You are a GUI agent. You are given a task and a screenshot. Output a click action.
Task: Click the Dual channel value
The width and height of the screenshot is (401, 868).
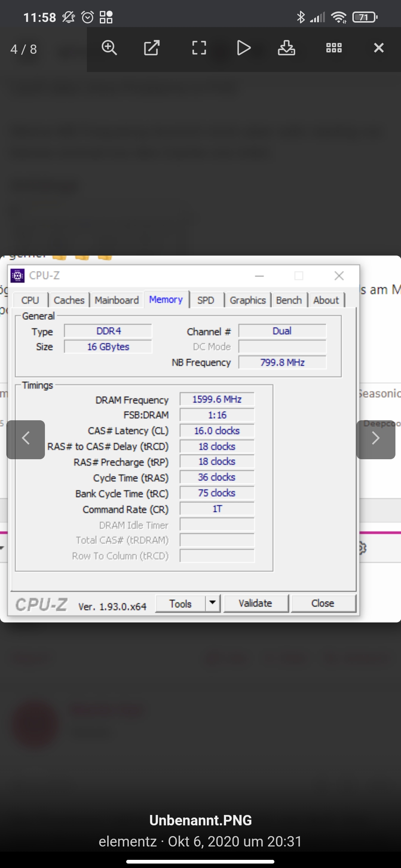click(x=282, y=331)
